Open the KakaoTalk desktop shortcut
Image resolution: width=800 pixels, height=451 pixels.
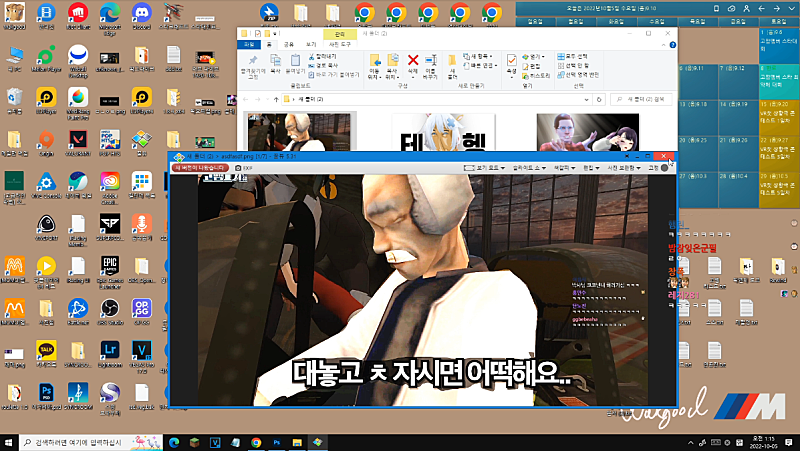point(46,354)
